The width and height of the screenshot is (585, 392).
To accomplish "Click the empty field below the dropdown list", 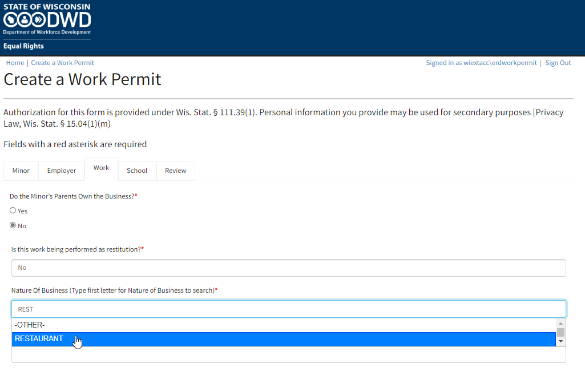I will 288,355.
